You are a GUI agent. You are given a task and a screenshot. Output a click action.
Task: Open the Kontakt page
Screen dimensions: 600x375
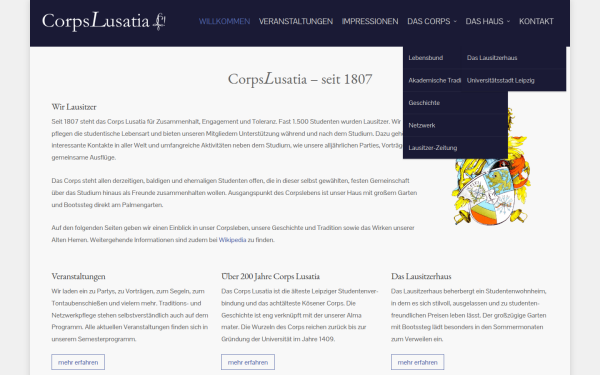tap(536, 21)
